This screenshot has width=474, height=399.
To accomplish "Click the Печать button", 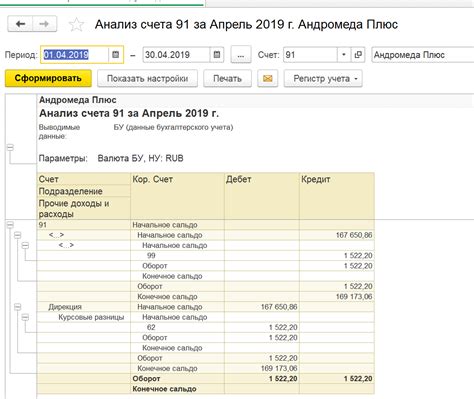I will click(227, 79).
